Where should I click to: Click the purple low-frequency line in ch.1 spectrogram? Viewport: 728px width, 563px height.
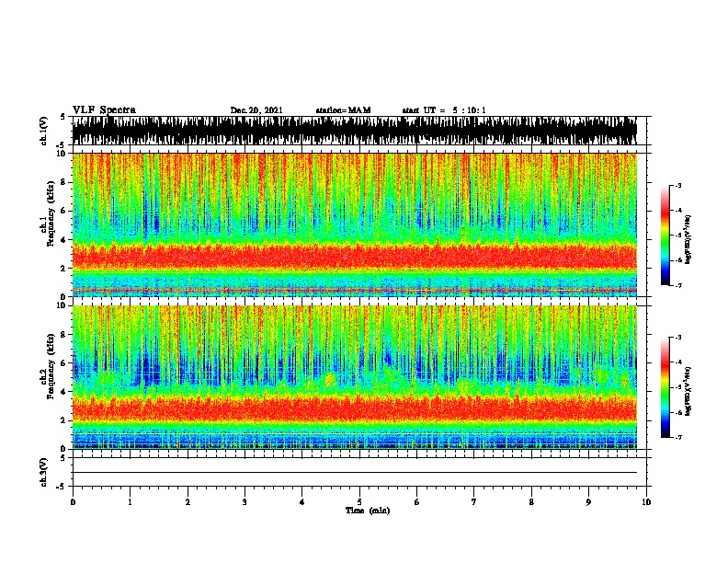pos(354,291)
